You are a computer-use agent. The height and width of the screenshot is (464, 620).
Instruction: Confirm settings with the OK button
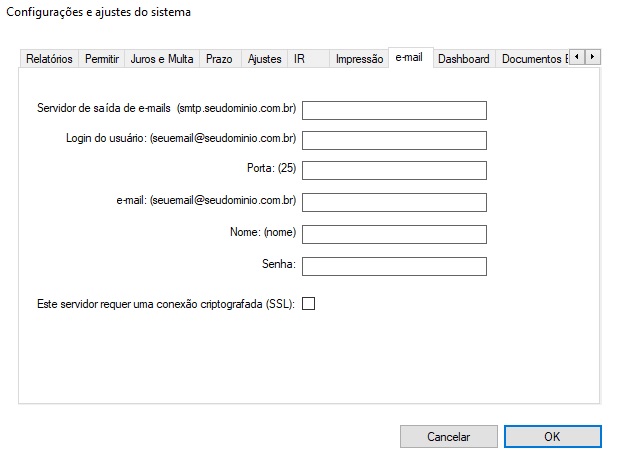(552, 437)
